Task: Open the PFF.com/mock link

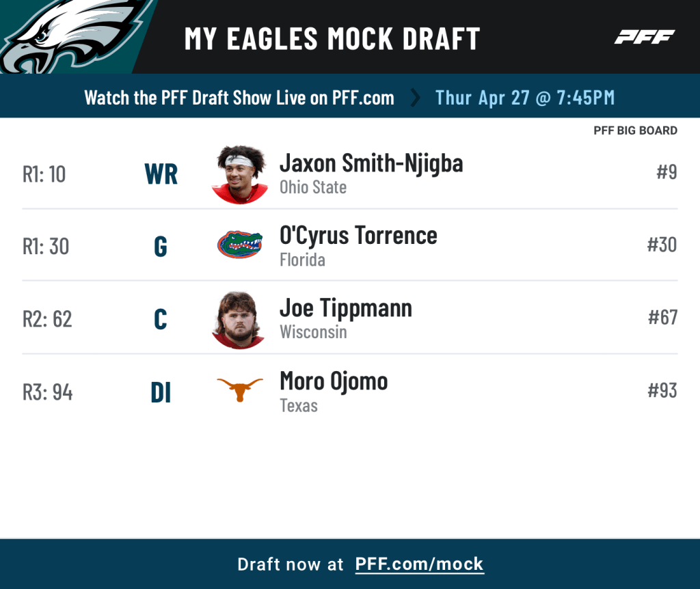Action: pyautogui.click(x=419, y=564)
